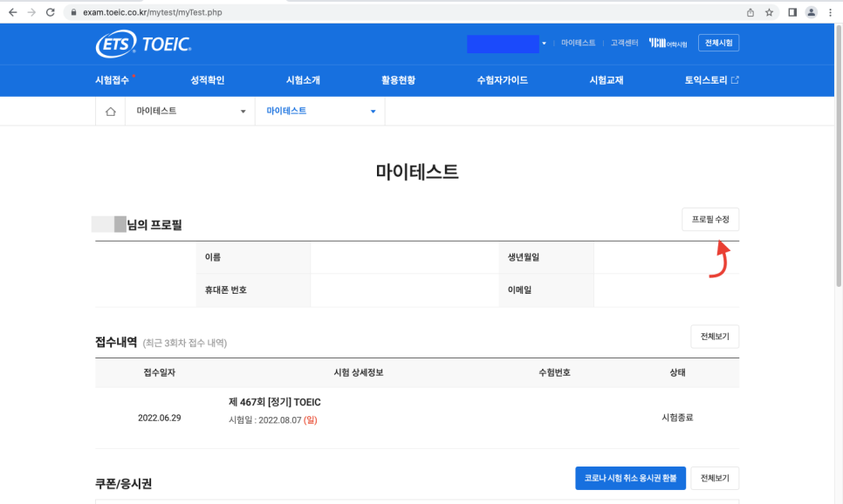Click 전체보기 button for 접수내역

pyautogui.click(x=715, y=337)
